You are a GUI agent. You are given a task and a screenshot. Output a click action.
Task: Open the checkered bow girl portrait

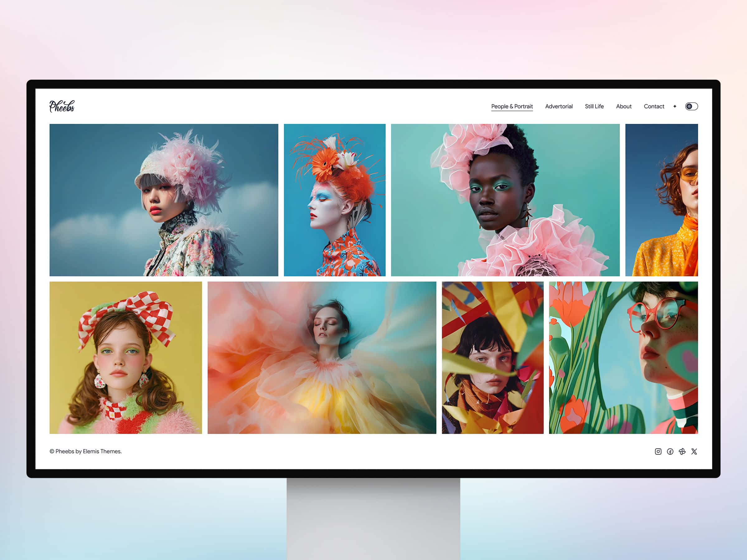[x=126, y=357]
